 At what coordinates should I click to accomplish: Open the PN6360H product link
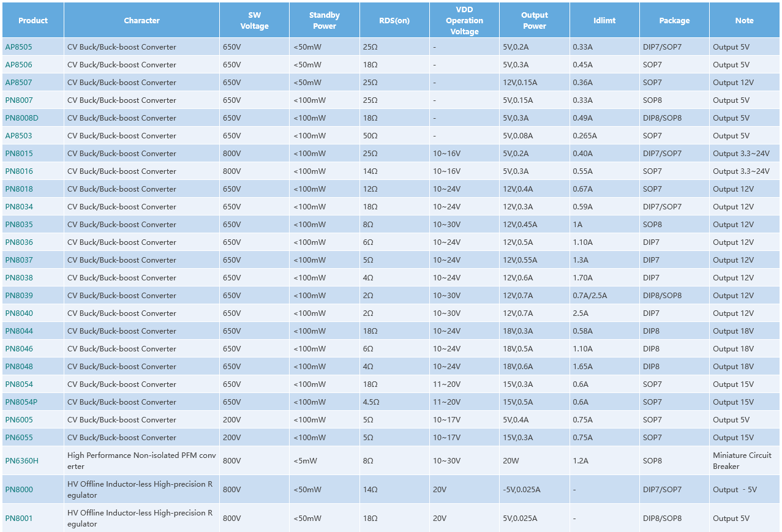coord(21,461)
